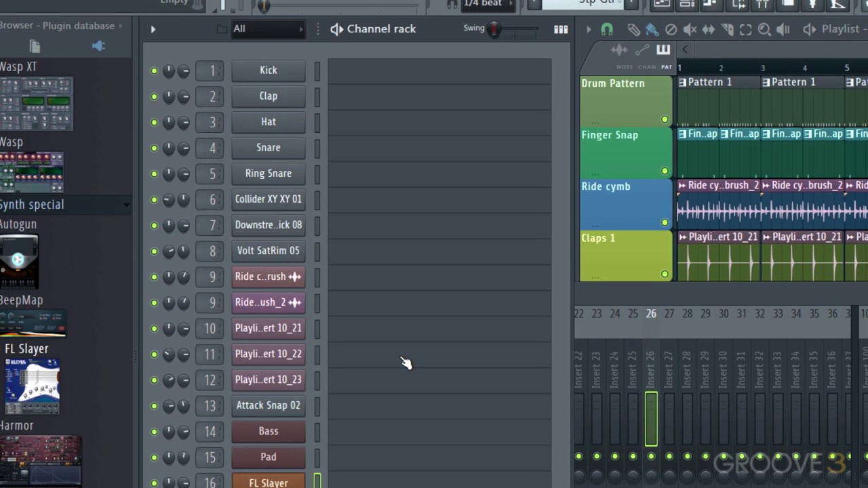
Task: Open the Channel rack options menu arrow
Action: pyautogui.click(x=153, y=29)
